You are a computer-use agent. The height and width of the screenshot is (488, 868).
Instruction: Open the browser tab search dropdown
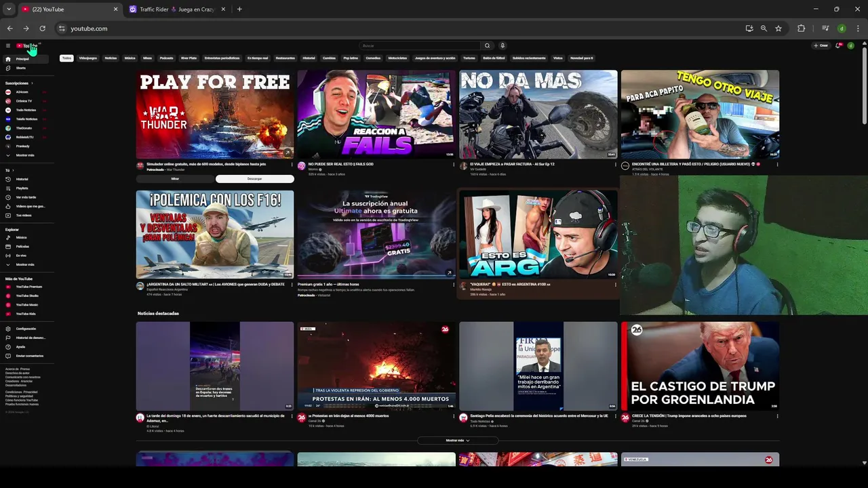tap(8, 9)
